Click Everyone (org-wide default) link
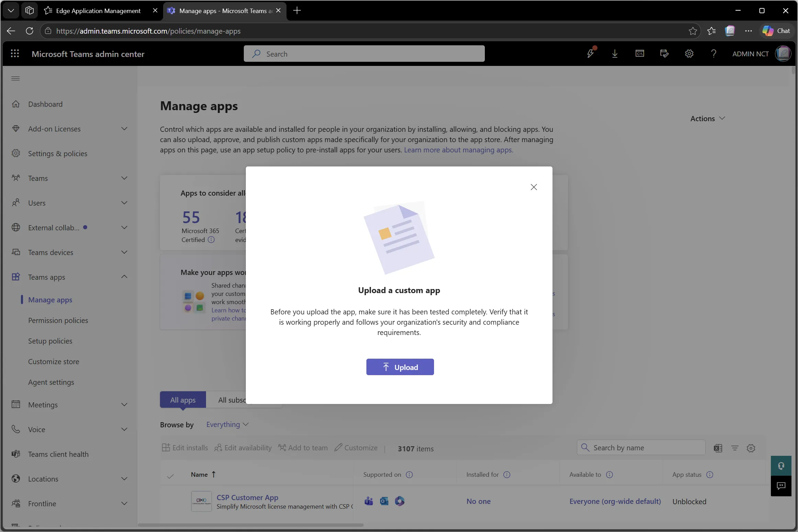This screenshot has height=532, width=798. coord(615,501)
